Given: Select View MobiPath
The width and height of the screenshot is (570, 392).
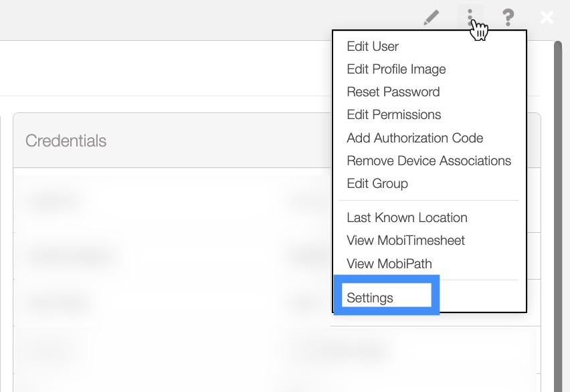Looking at the screenshot, I should [x=389, y=264].
